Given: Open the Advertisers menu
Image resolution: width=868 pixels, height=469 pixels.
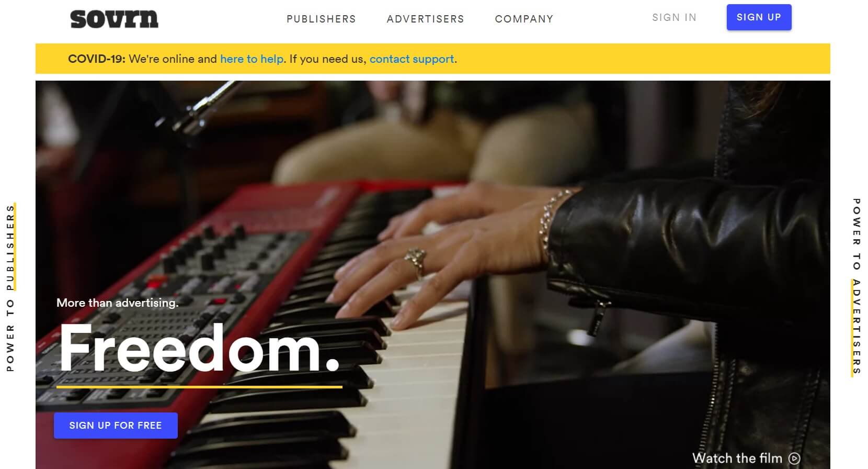Looking at the screenshot, I should point(426,19).
